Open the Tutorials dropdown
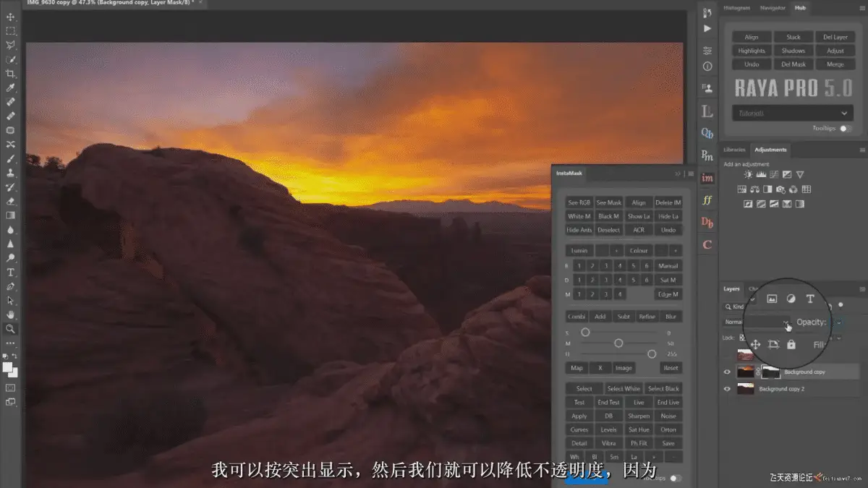The width and height of the screenshot is (868, 488). (x=793, y=114)
